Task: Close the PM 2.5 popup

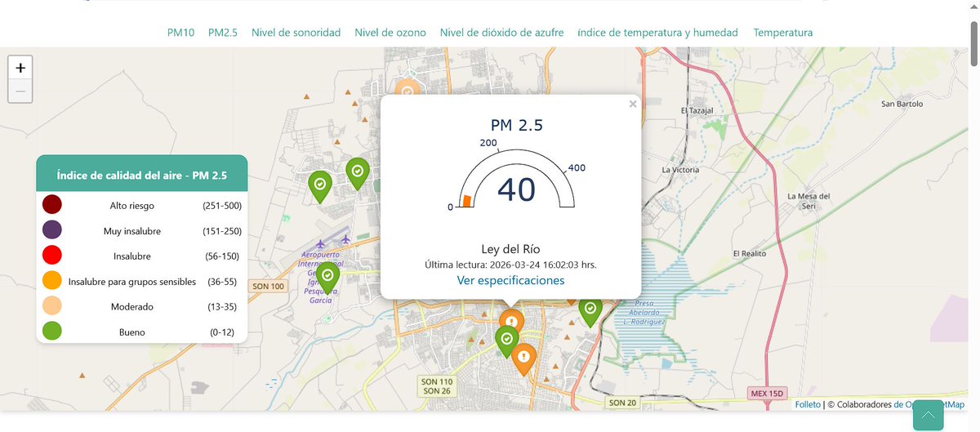Action: click(633, 104)
